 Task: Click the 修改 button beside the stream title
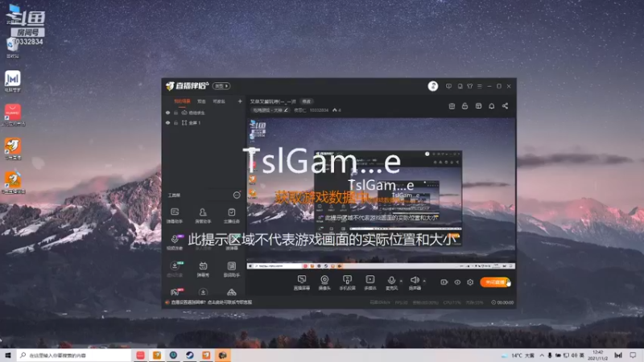click(307, 101)
